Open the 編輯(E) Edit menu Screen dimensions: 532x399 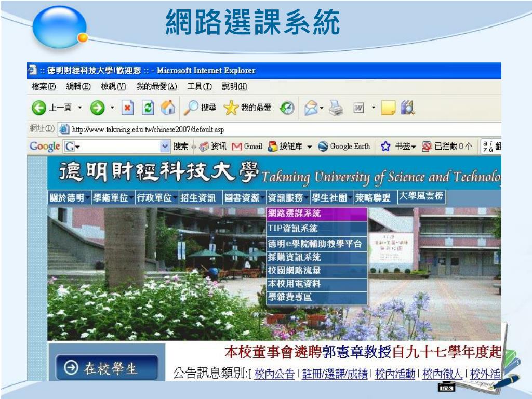pyautogui.click(x=78, y=87)
